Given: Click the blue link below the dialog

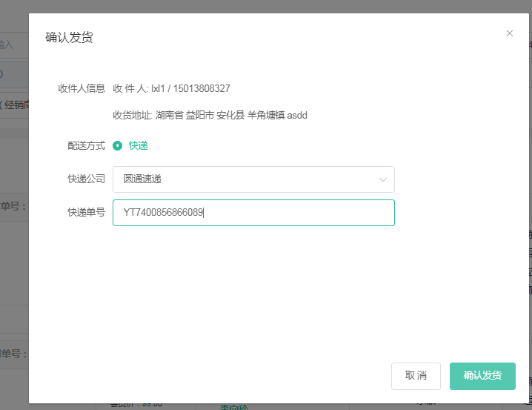Looking at the screenshot, I should pyautogui.click(x=236, y=406).
